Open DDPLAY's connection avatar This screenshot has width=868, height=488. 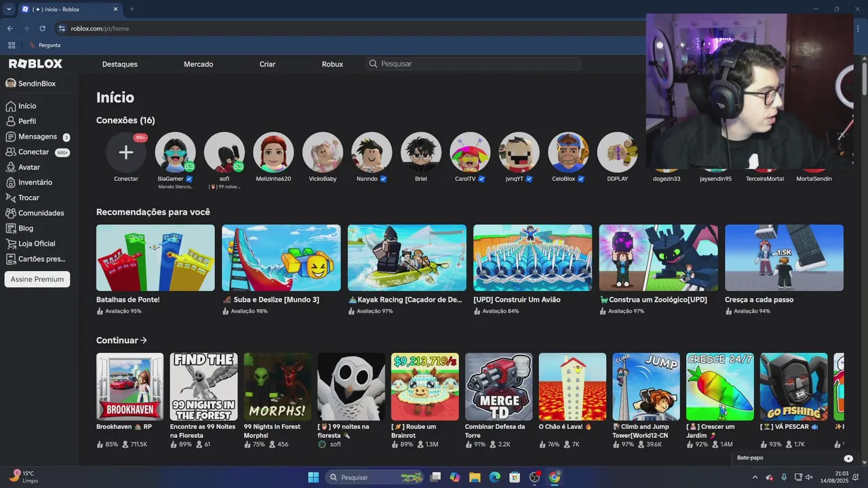pyautogui.click(x=618, y=152)
